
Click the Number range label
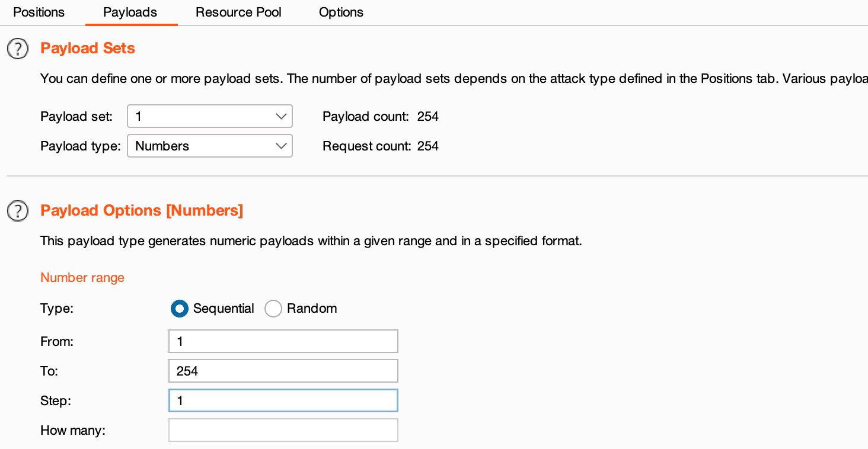(x=82, y=278)
